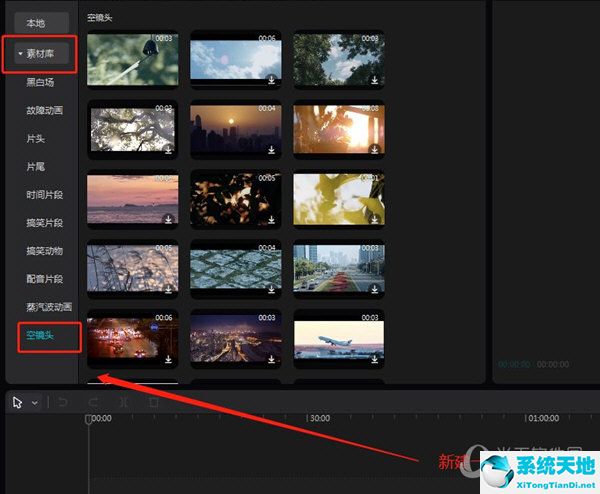
Task: Click the redo arrow icon
Action: 92,402
